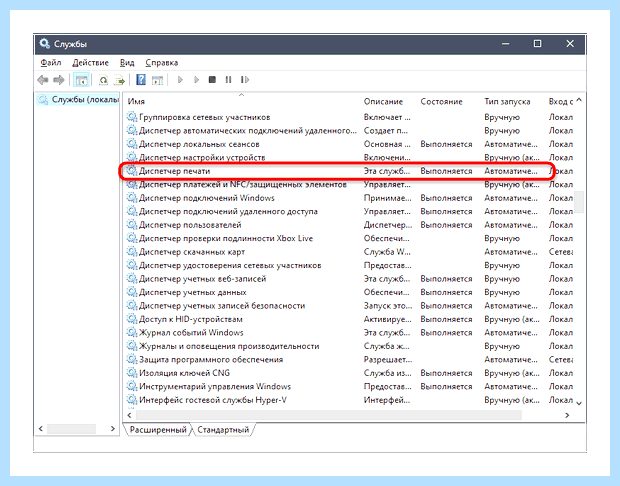The height and width of the screenshot is (486, 620).
Task: Click the Pause service icon
Action: (228, 80)
